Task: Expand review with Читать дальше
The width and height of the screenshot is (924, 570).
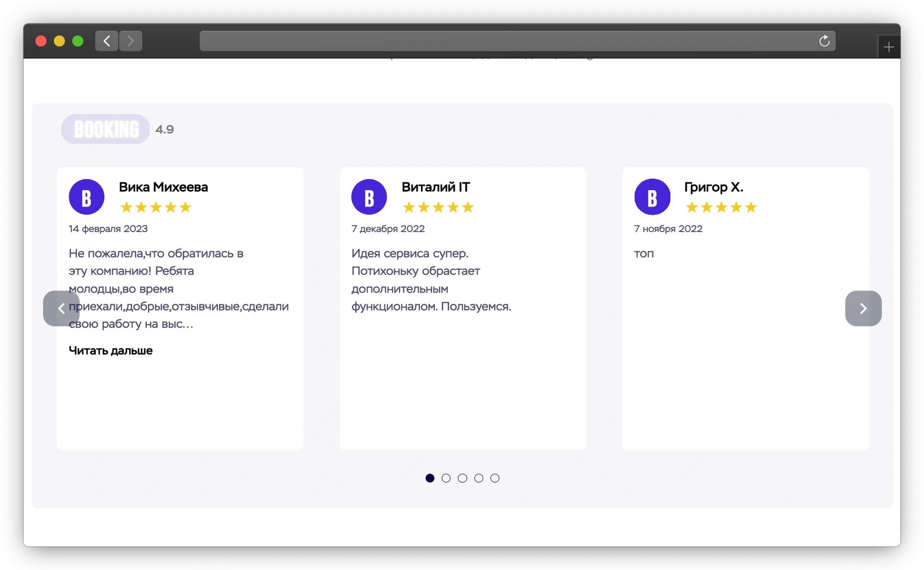Action: [111, 350]
